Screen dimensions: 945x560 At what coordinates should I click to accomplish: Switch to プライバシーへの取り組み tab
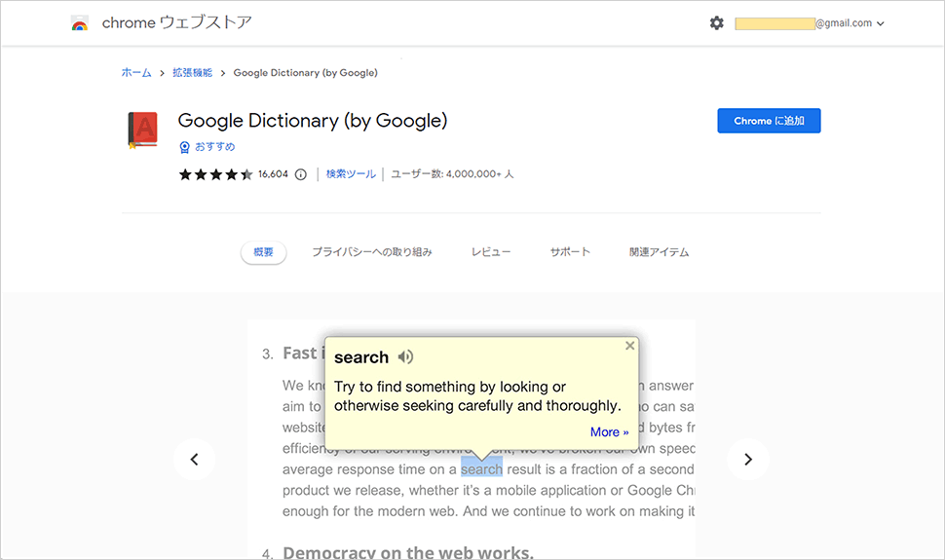point(372,252)
